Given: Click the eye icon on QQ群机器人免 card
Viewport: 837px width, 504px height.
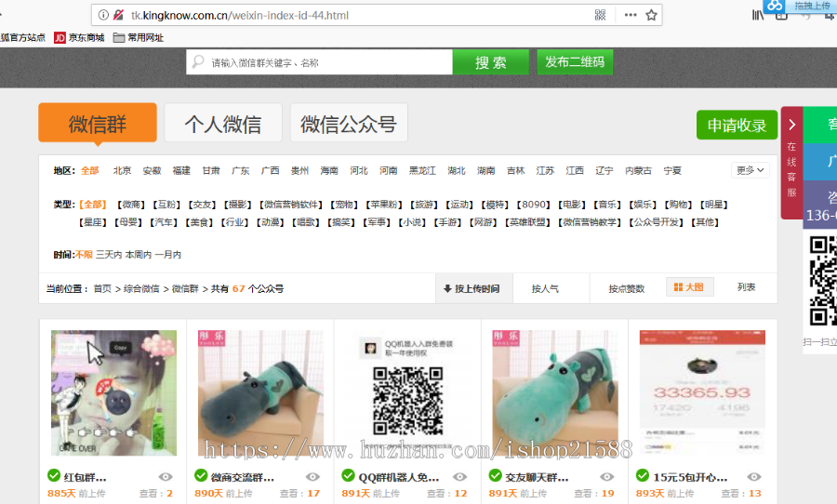Looking at the screenshot, I should click(x=459, y=477).
